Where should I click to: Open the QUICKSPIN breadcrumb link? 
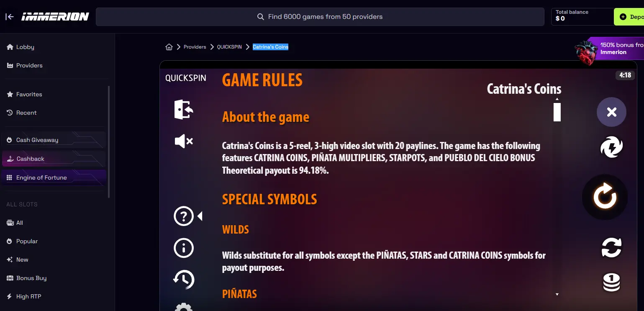[x=229, y=47]
